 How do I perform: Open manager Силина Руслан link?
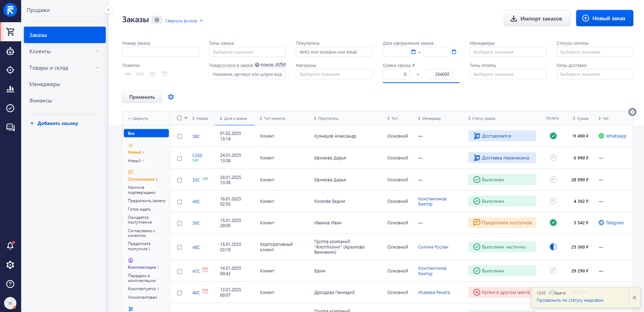(433, 247)
